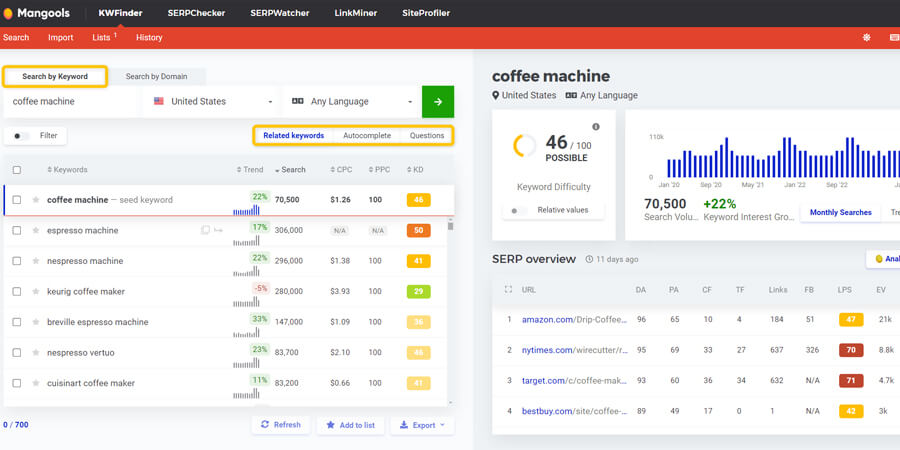Click the copy icon on espresso machine row
900x450 pixels.
coord(205,230)
